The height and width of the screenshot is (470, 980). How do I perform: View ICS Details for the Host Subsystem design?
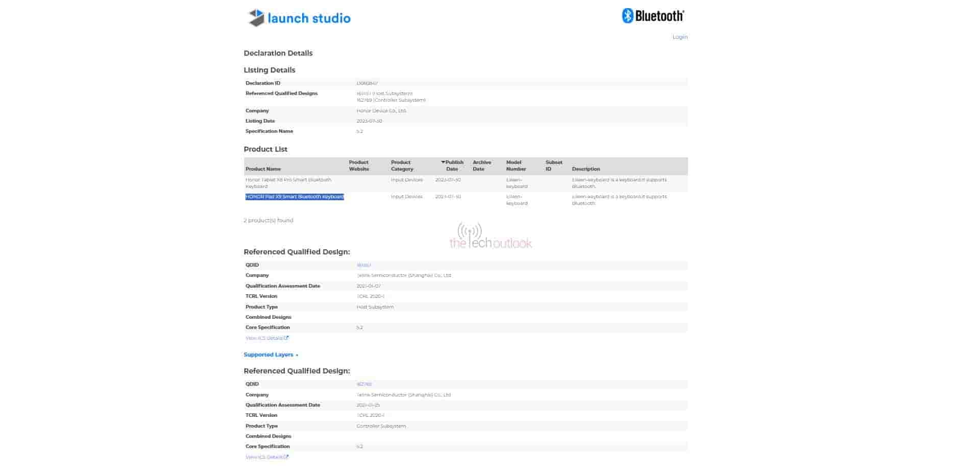coord(266,338)
